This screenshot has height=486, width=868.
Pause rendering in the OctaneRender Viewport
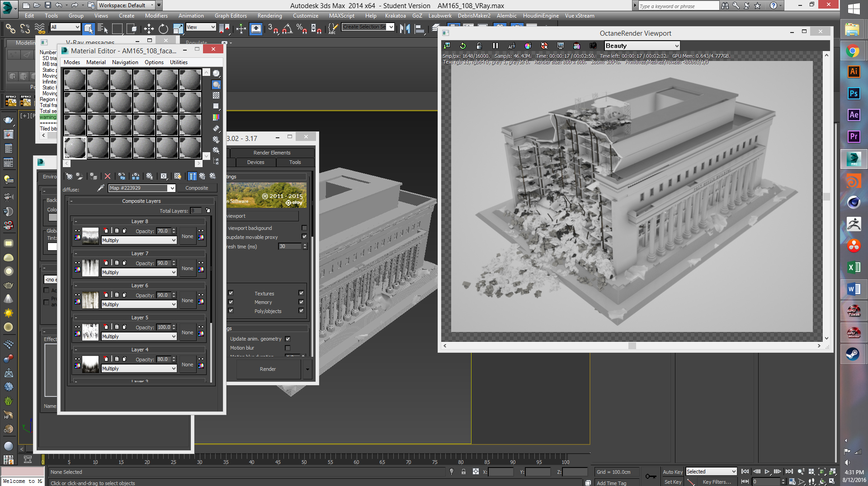(495, 46)
